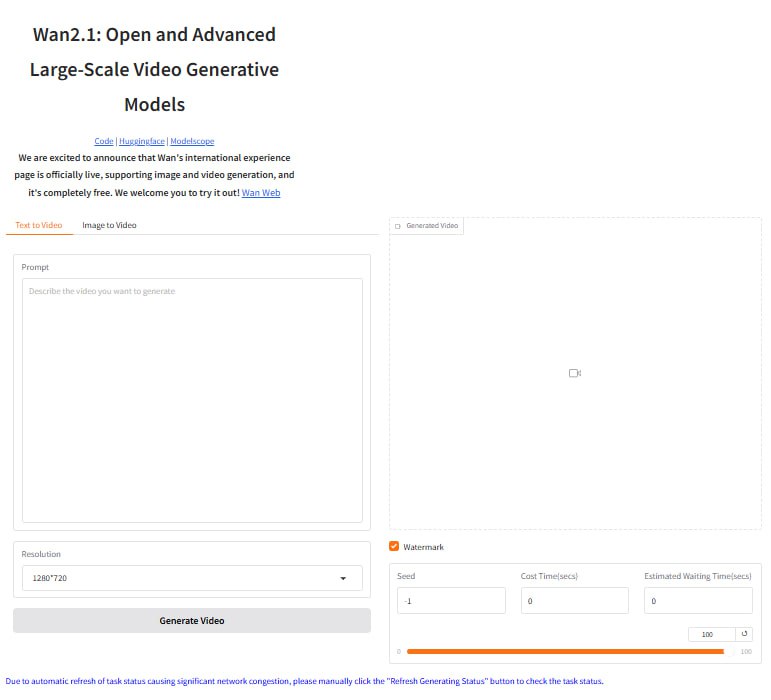Click the empty Generated Video output area

click(x=575, y=450)
